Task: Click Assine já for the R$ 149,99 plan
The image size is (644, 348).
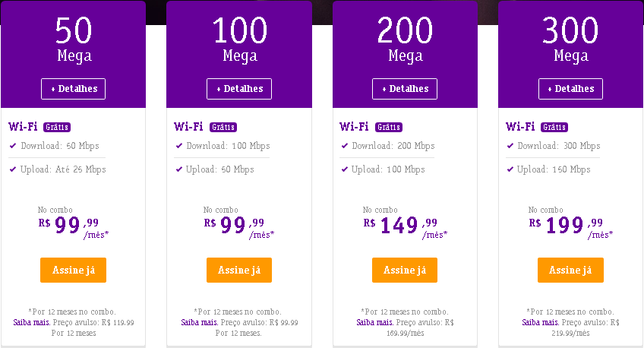Action: click(405, 270)
